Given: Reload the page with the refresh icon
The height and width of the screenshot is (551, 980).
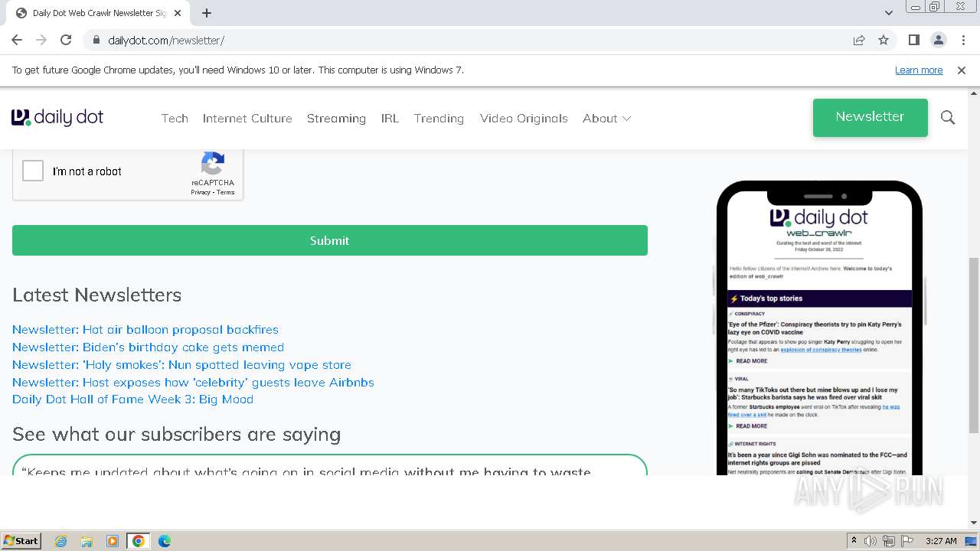Looking at the screenshot, I should tap(66, 40).
